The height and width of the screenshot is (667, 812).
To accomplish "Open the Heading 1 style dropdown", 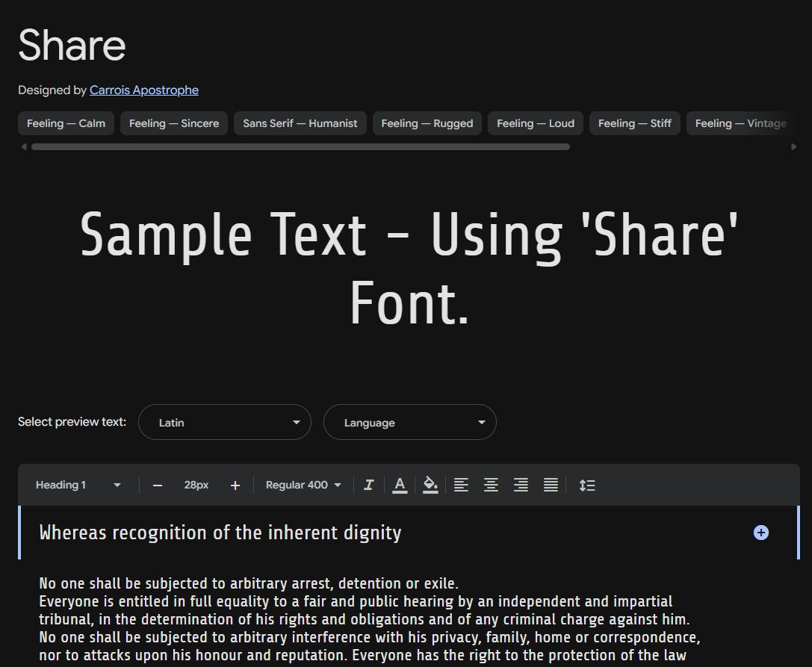I will [78, 485].
